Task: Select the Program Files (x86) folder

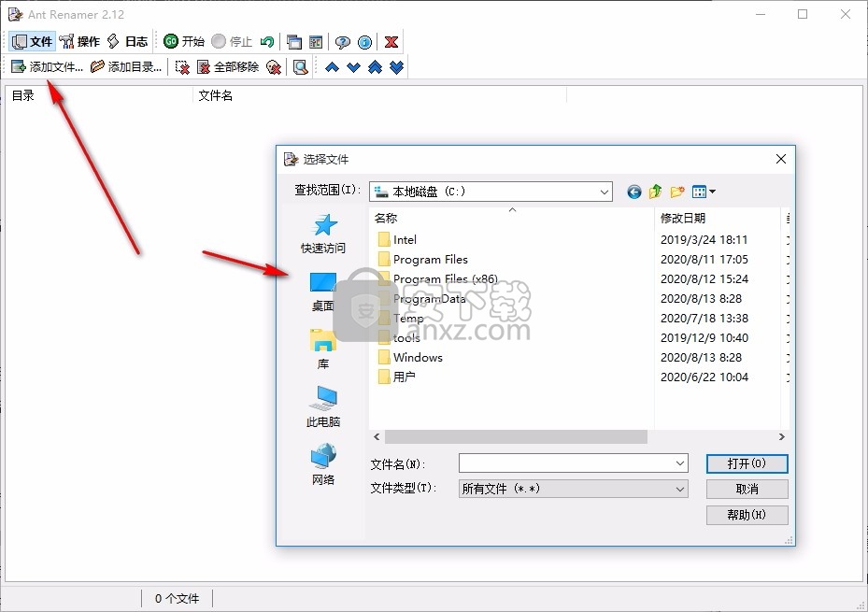Action: pos(438,278)
